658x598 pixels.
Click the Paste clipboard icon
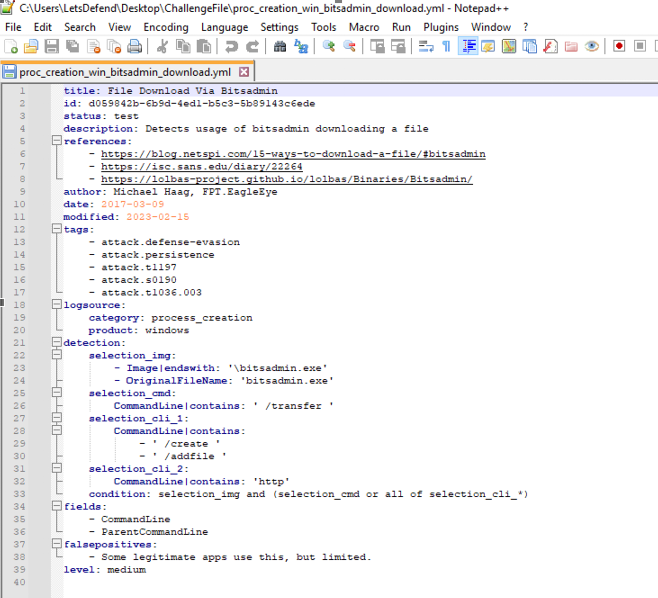204,46
